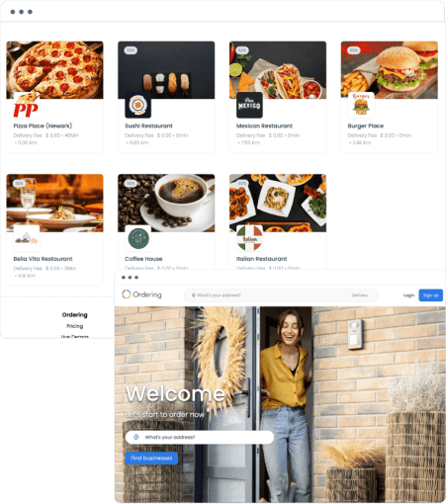The height and width of the screenshot is (504, 446).
Task: Open the pepperoni pizza cover image
Action: 54,70
